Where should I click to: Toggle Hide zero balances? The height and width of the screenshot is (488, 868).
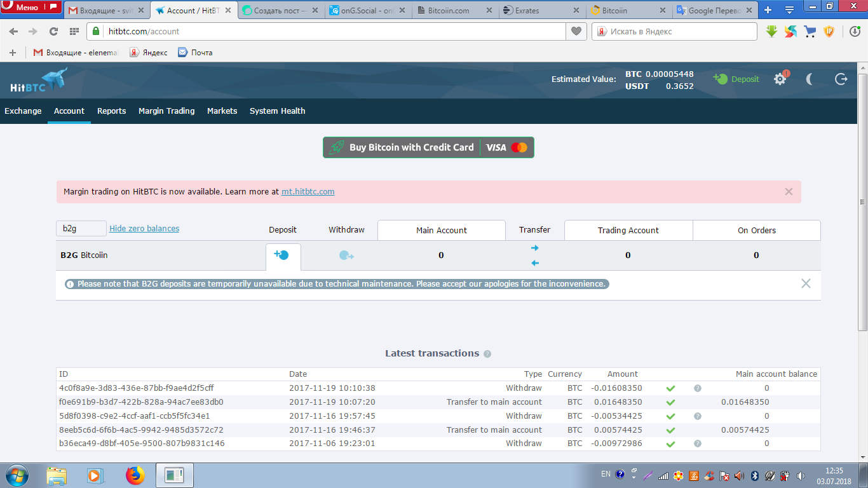pyautogui.click(x=144, y=229)
